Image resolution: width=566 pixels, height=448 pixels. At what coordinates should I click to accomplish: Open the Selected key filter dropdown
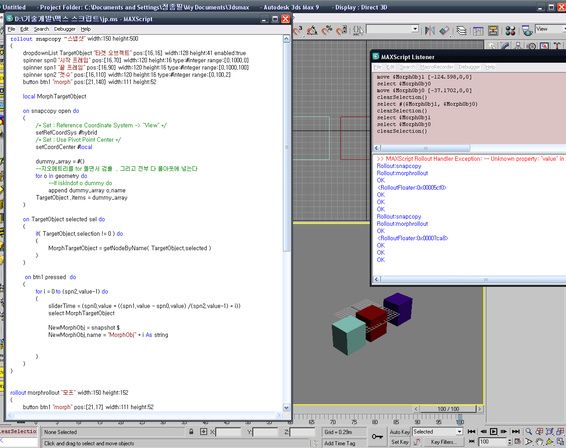(x=437, y=432)
